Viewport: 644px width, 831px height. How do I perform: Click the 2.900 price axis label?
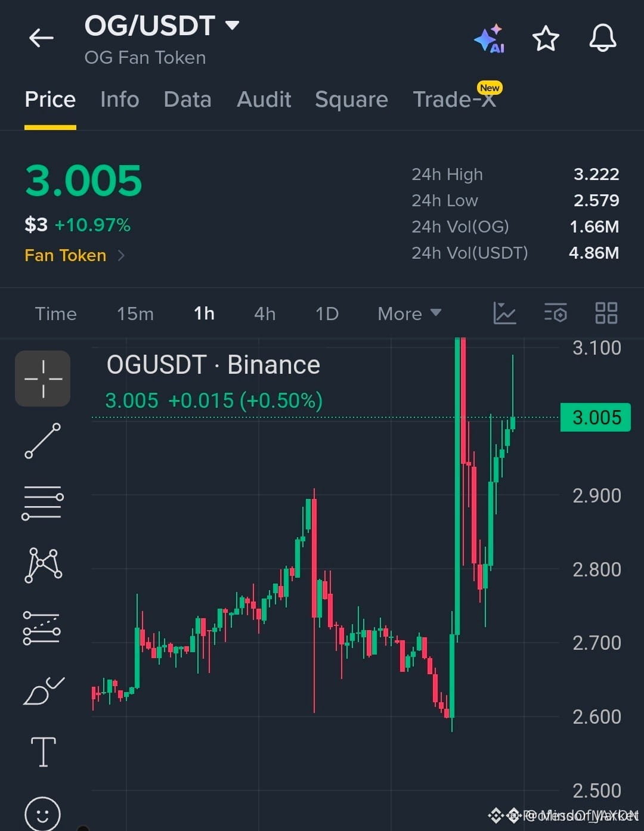point(597,495)
